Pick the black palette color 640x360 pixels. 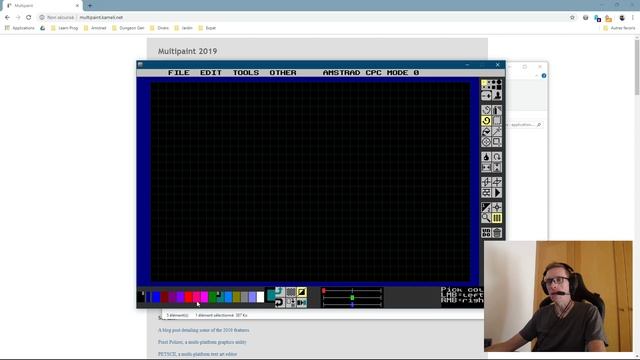tap(141, 297)
